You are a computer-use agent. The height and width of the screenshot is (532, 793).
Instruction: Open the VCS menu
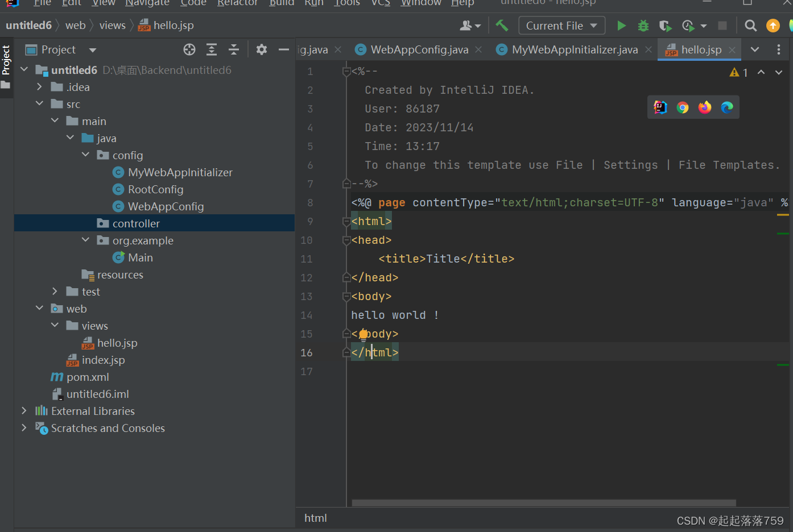(381, 3)
